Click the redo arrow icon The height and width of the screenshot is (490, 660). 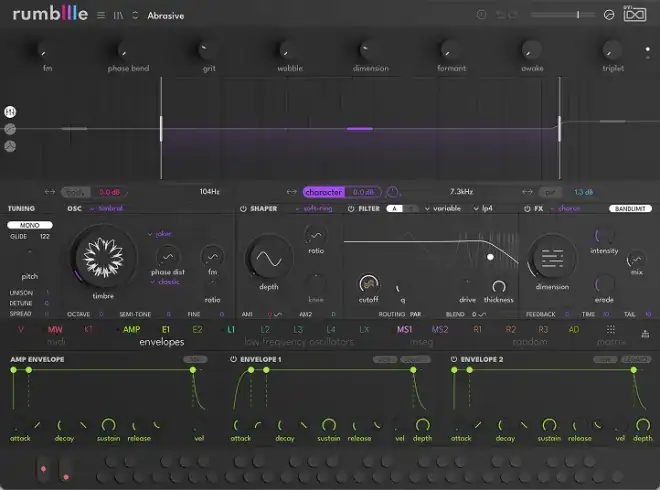point(513,15)
